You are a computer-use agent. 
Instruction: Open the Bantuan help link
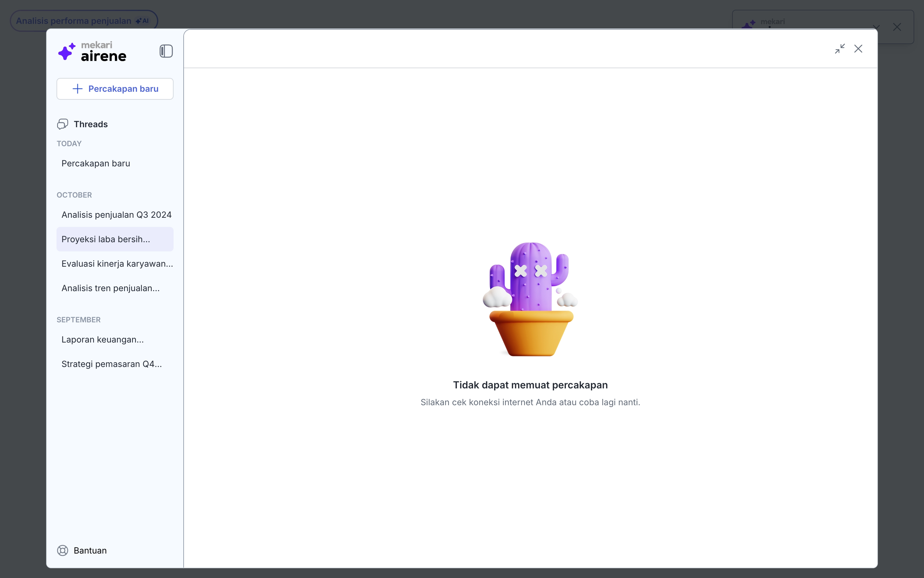[x=90, y=550]
